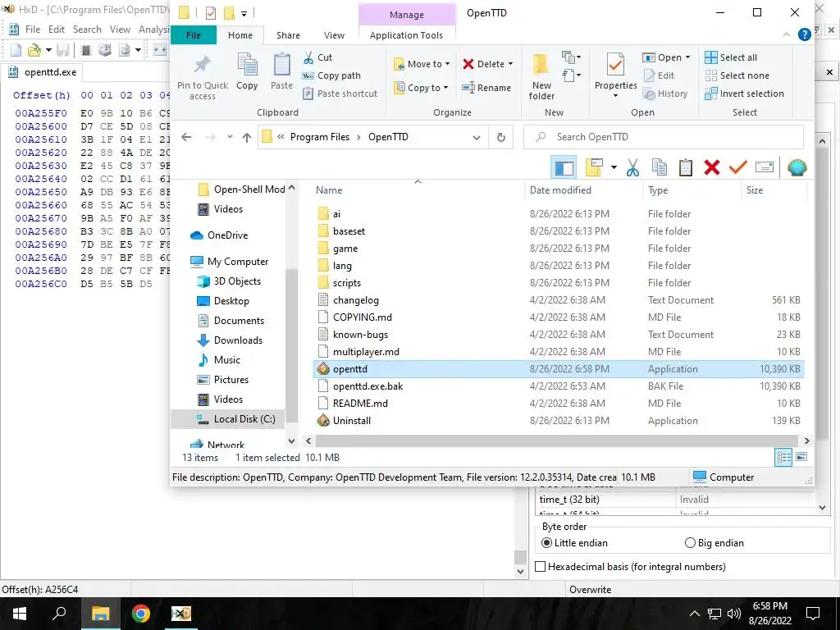
Task: Click the Refresh button beside address bar
Action: [x=500, y=137]
